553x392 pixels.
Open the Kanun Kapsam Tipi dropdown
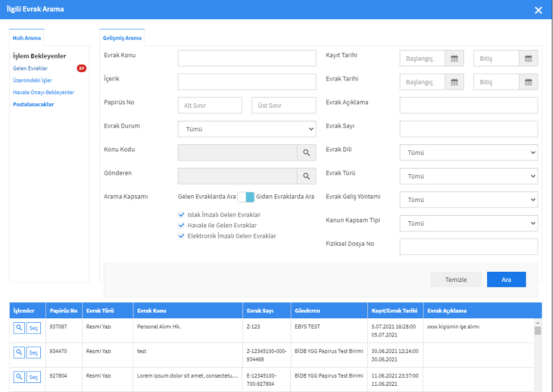tap(469, 224)
